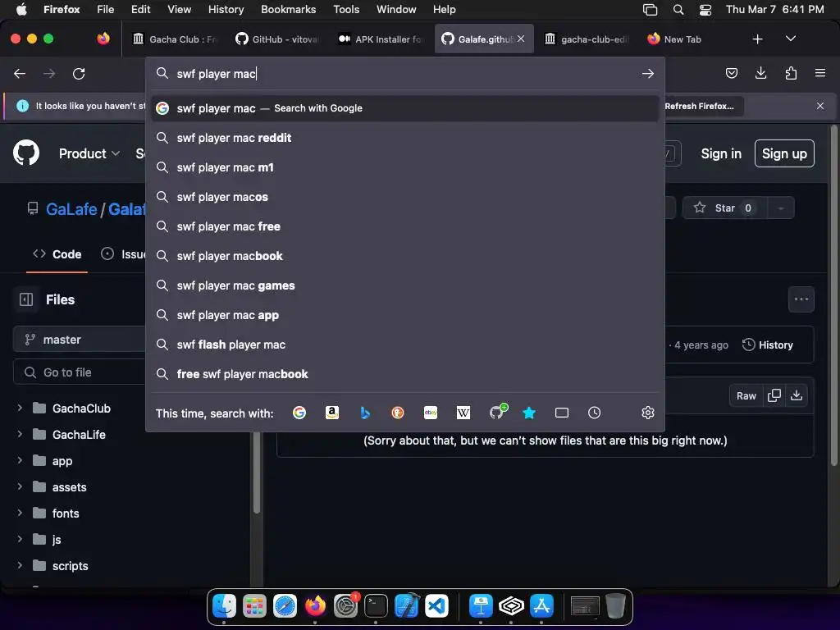Open Visual Studio Code from Dock
The height and width of the screenshot is (630, 840).
point(436,606)
